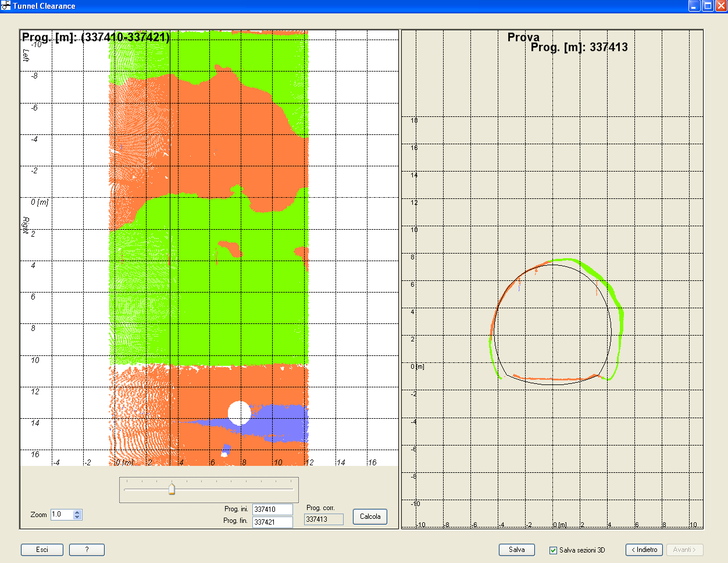Viewport: 728px width, 563px height.
Task: Focus the Prog. ini. input field
Action: click(x=272, y=509)
